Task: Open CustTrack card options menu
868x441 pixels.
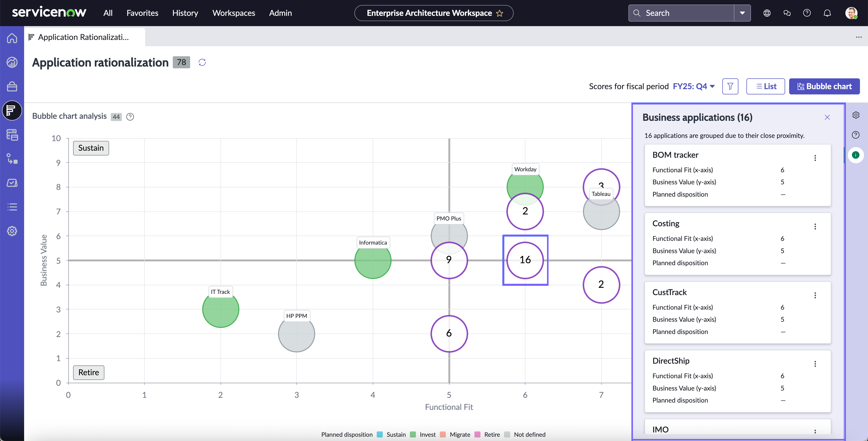Action: 815,295
